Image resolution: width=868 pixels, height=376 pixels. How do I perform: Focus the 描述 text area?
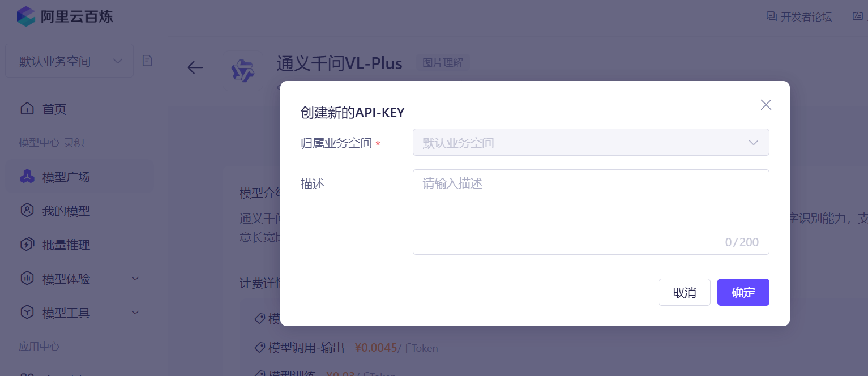591,212
